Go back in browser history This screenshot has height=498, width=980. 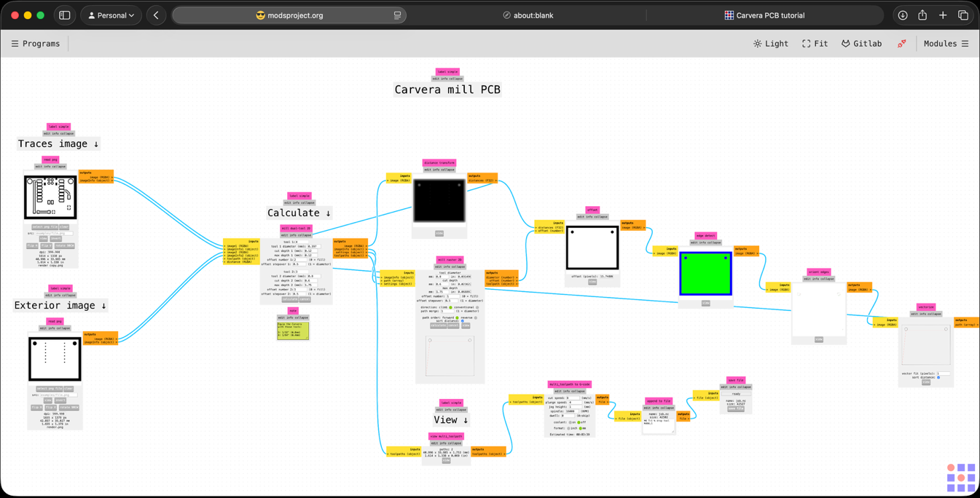click(x=156, y=15)
